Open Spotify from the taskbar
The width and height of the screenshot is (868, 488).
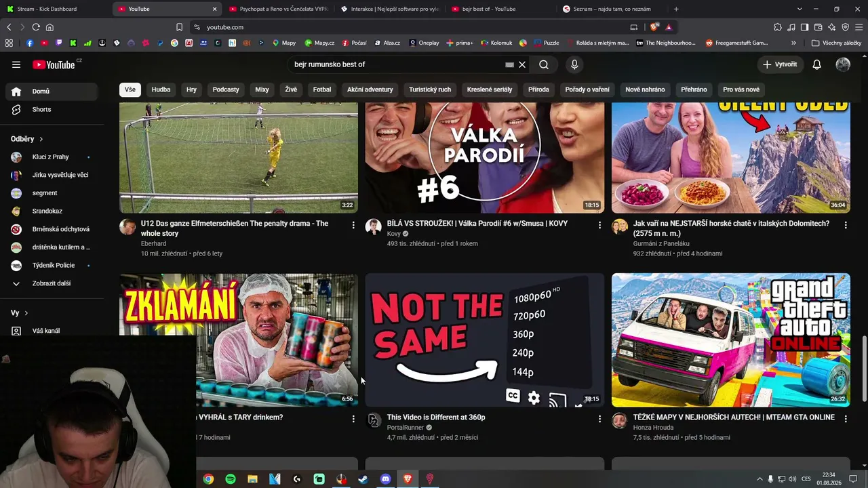(231, 479)
